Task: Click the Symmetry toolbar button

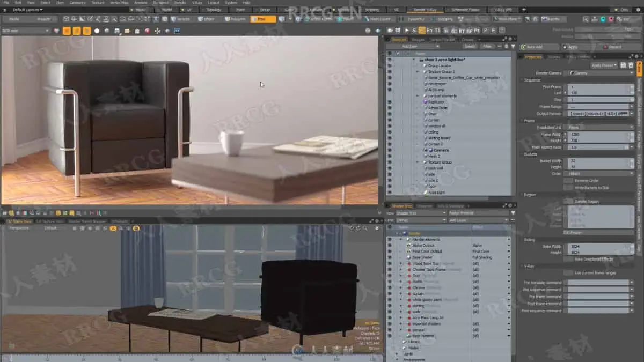Action: point(415,19)
